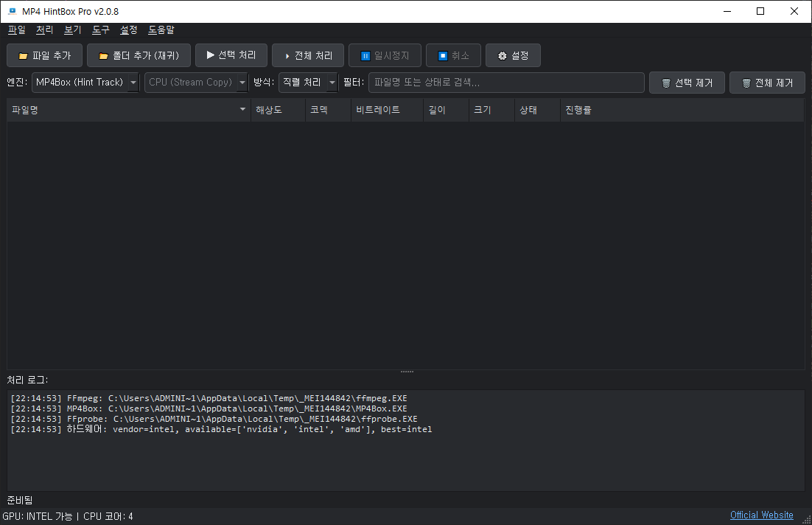Screen dimensions: 812x525
Task: Click the 필터 search input field
Action: pos(506,83)
